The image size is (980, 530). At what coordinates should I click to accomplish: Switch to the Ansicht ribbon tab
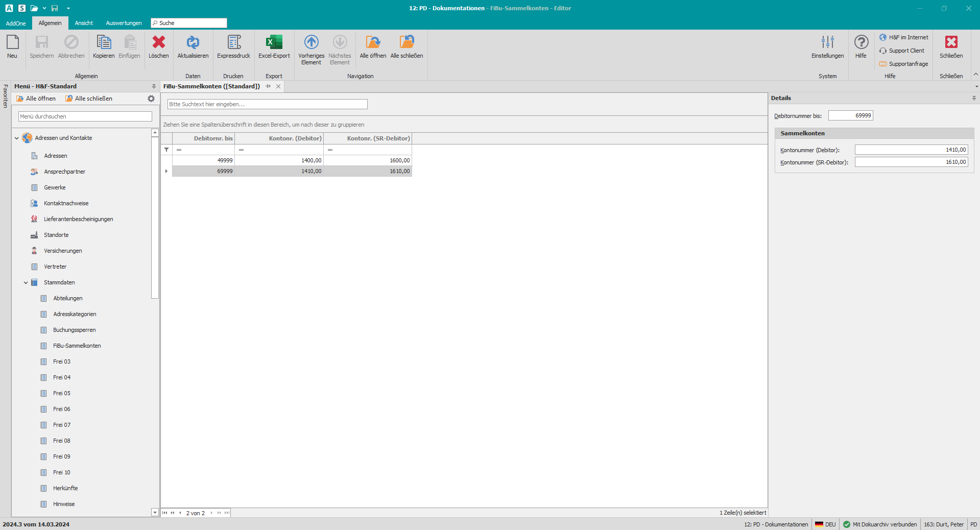pos(84,23)
